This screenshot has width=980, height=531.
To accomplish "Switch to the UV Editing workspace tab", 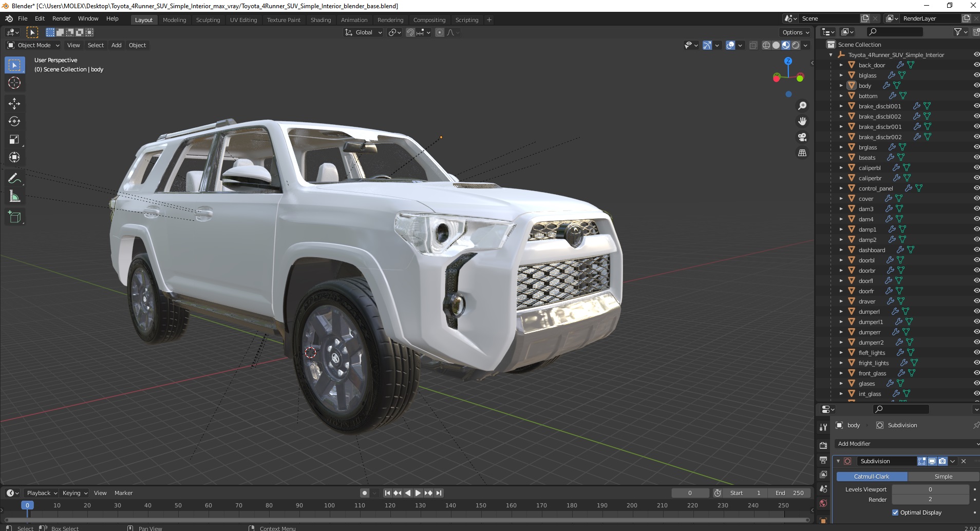I will click(243, 20).
